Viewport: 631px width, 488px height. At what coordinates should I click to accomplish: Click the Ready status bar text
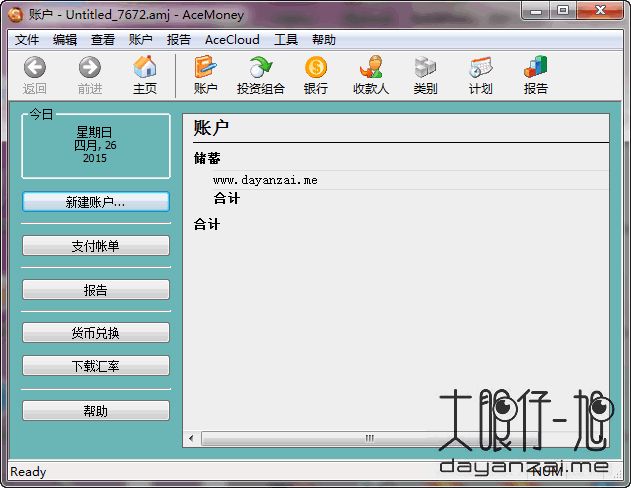(28, 472)
